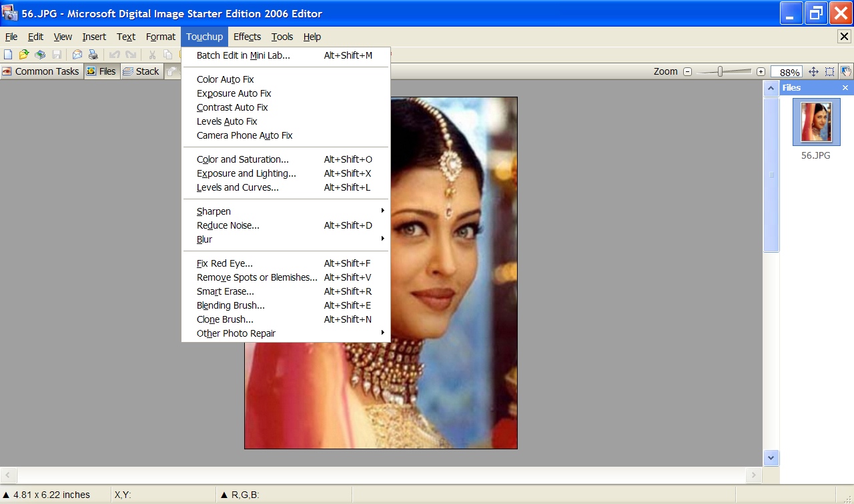The width and height of the screenshot is (854, 504).
Task: Click the zoom slider handle
Action: point(720,71)
